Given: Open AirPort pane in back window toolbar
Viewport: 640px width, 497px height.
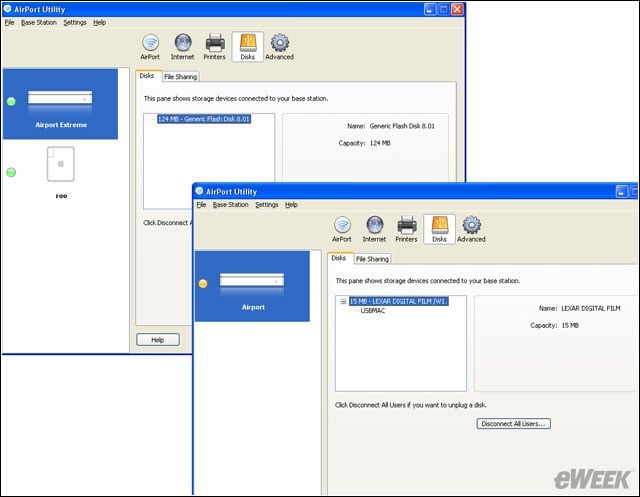Looking at the screenshot, I should click(x=150, y=47).
